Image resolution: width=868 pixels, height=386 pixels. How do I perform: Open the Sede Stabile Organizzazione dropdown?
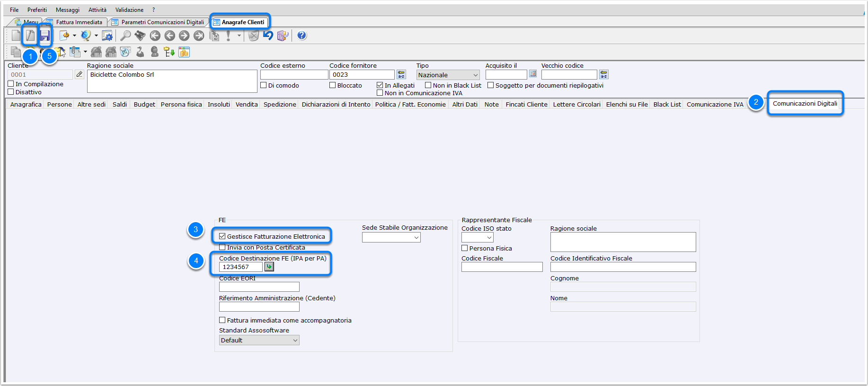click(x=391, y=238)
